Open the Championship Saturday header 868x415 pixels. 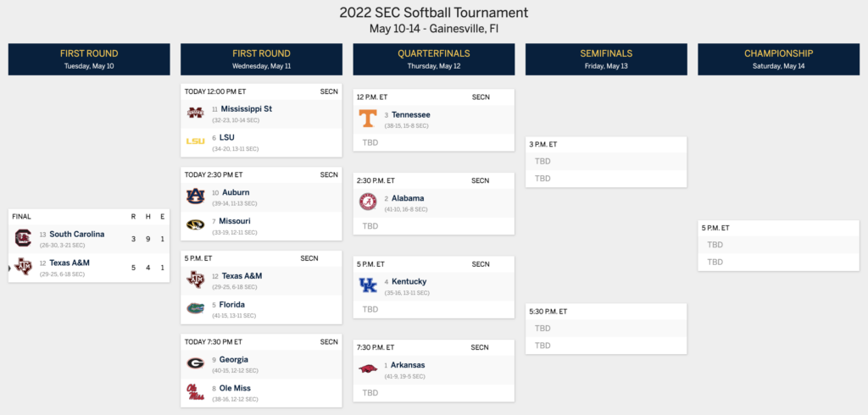click(x=778, y=59)
